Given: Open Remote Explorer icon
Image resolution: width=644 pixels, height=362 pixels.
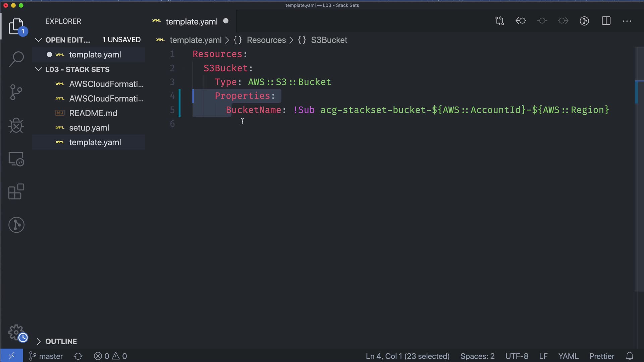Looking at the screenshot, I should coord(16,159).
